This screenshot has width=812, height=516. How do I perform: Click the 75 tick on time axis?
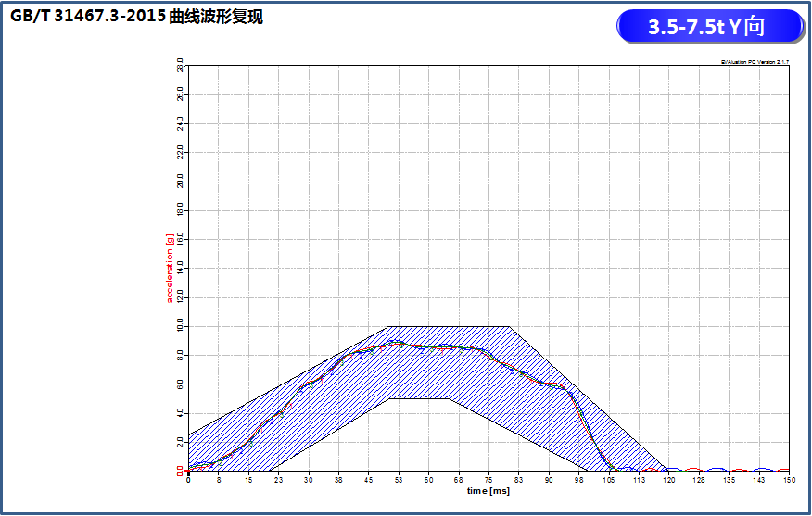click(x=488, y=480)
